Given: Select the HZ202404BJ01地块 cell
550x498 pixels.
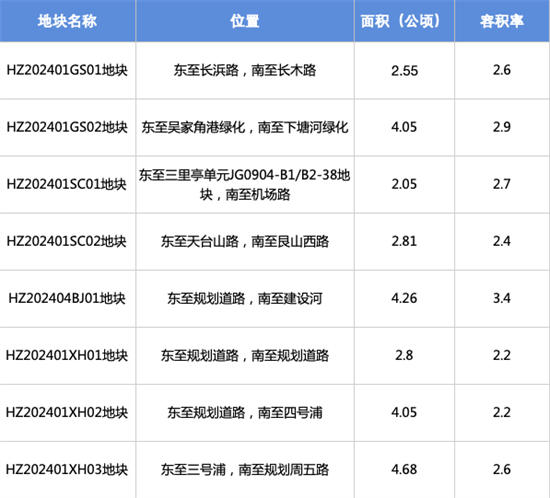Looking at the screenshot, I should [67, 298].
